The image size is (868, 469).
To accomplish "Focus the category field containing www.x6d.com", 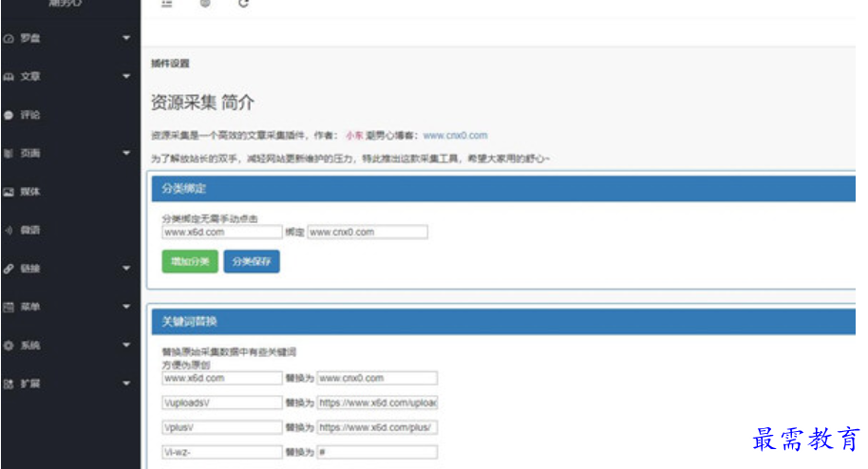I will click(x=222, y=232).
